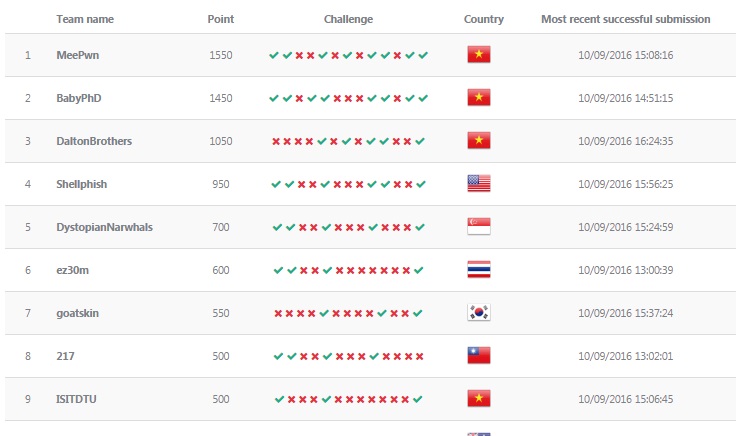Sort by the Point column header
The height and width of the screenshot is (436, 744).
[221, 19]
